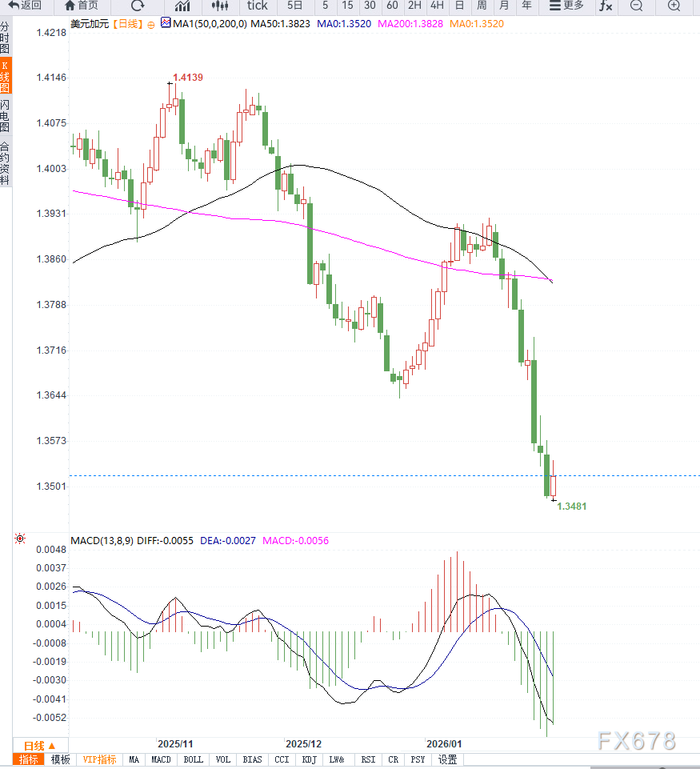Image resolution: width=700 pixels, height=769 pixels.
Task: Zoom in with the plus magnifier
Action: tap(674, 6)
